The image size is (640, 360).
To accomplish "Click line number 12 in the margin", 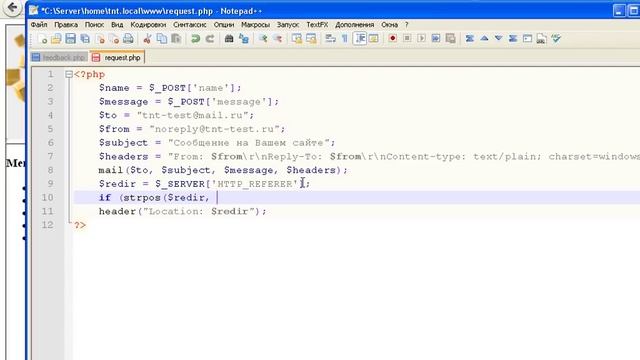I will point(47,225).
